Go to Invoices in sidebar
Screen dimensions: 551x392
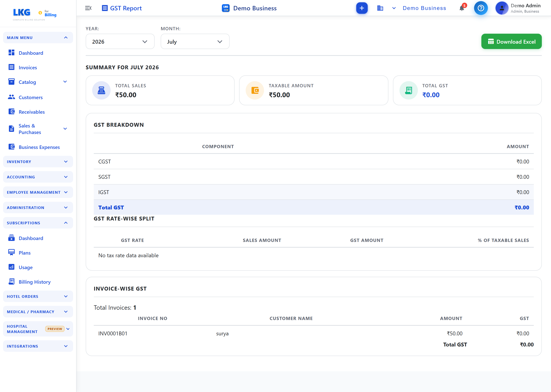(28, 68)
